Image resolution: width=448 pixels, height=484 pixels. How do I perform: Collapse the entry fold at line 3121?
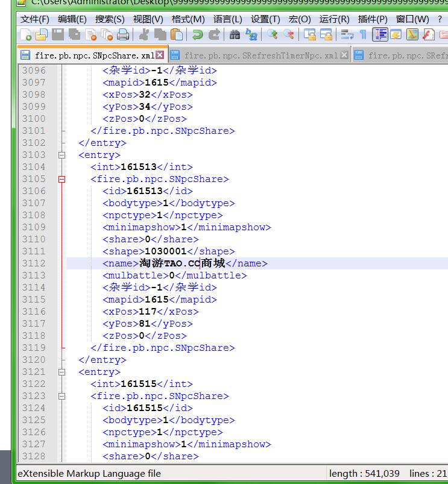pyautogui.click(x=62, y=372)
